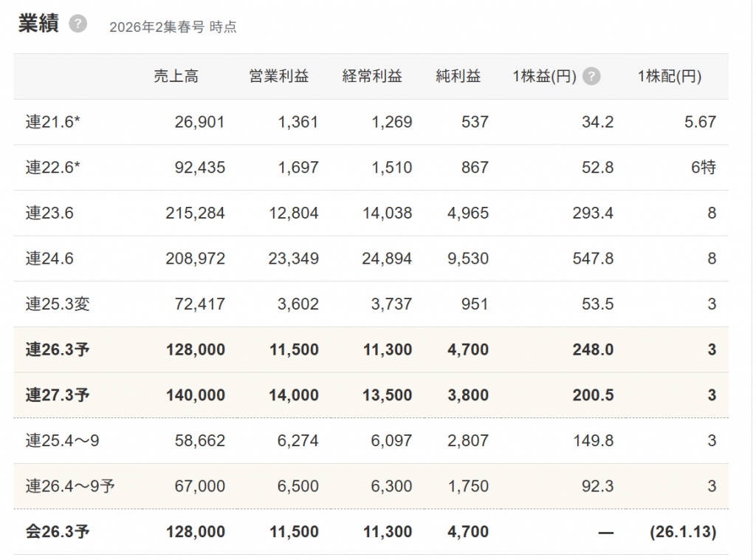Screen dimensions: 756x560
Task: Click the 連22.6* row label
Action: (x=52, y=168)
